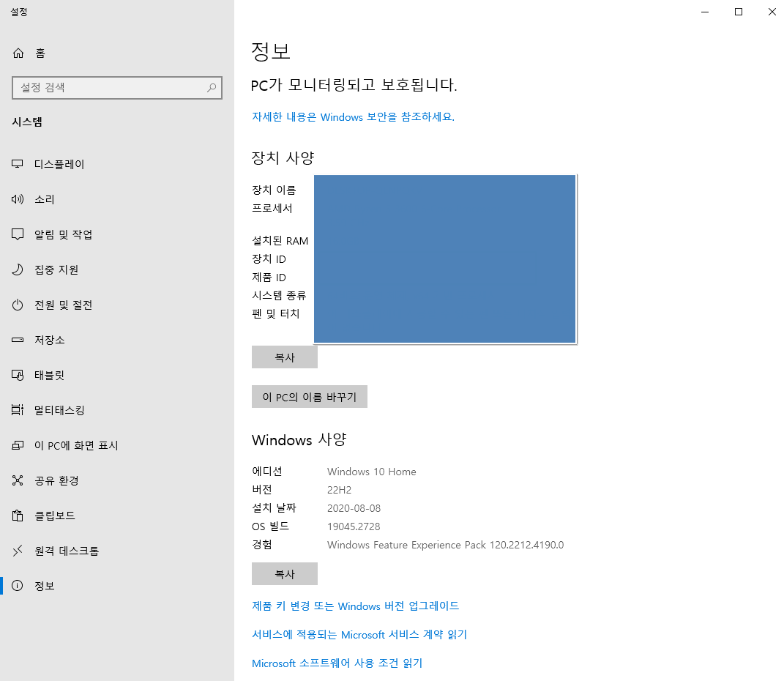The width and height of the screenshot is (784, 681).
Task: Click the Storage drive icon
Action: [x=18, y=340]
